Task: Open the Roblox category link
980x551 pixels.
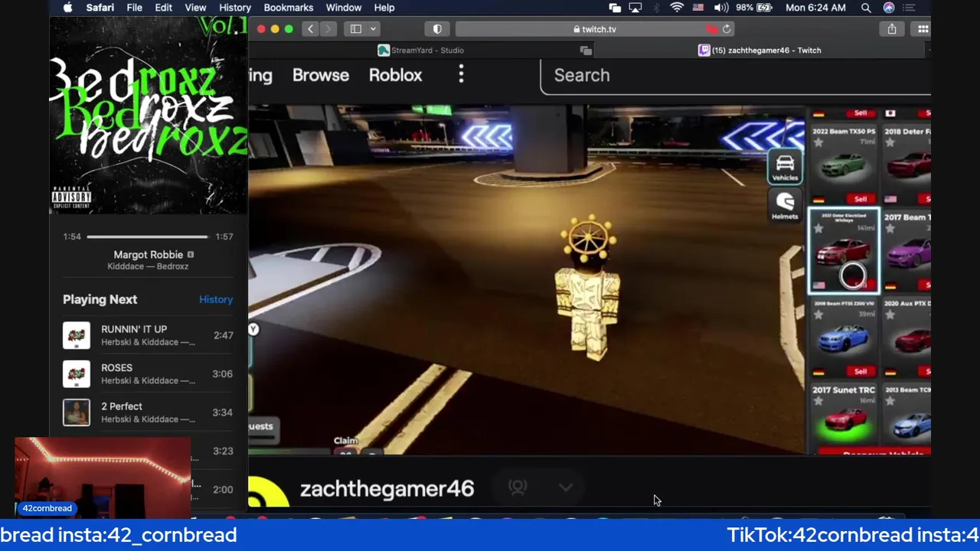Action: click(395, 75)
